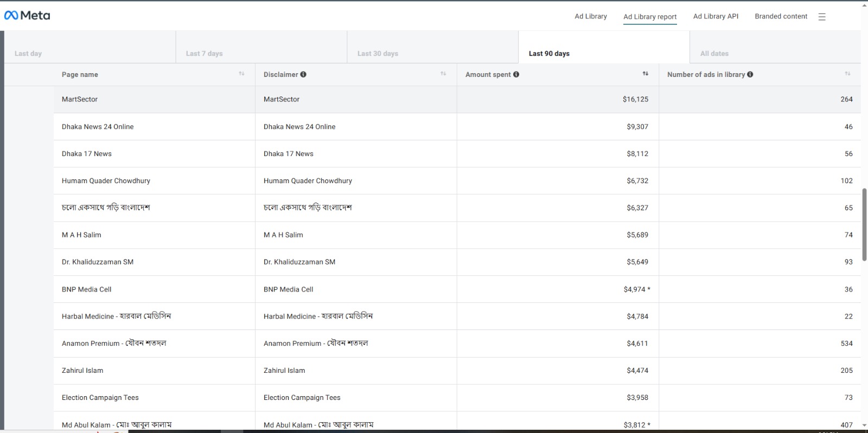
Task: Click Number of ads in library header
Action: [x=706, y=75]
